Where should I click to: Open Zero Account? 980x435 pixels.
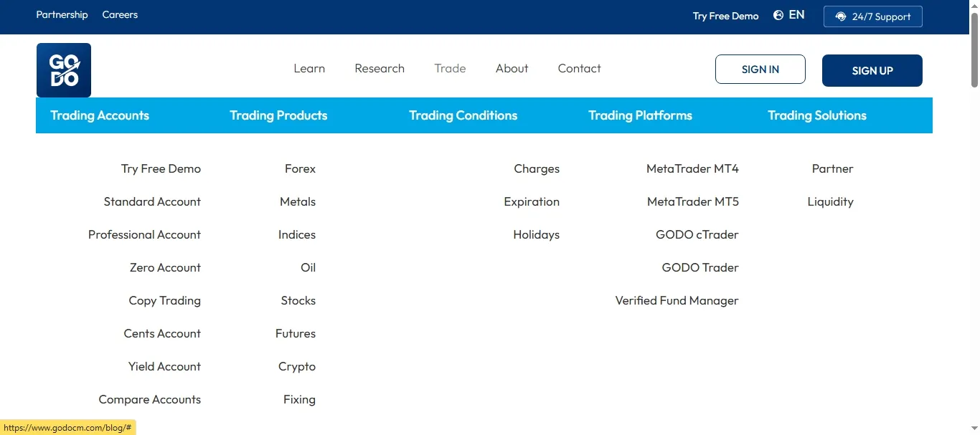[165, 268]
